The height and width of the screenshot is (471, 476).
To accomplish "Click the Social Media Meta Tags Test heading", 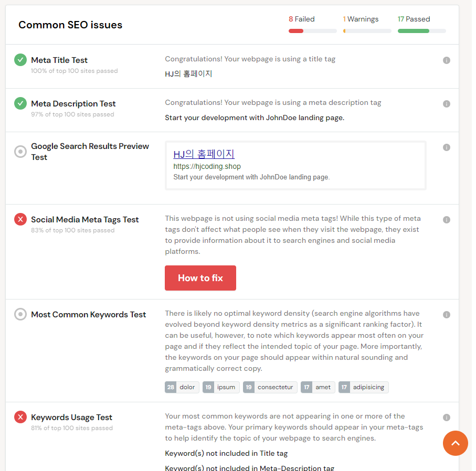I will pos(84,219).
